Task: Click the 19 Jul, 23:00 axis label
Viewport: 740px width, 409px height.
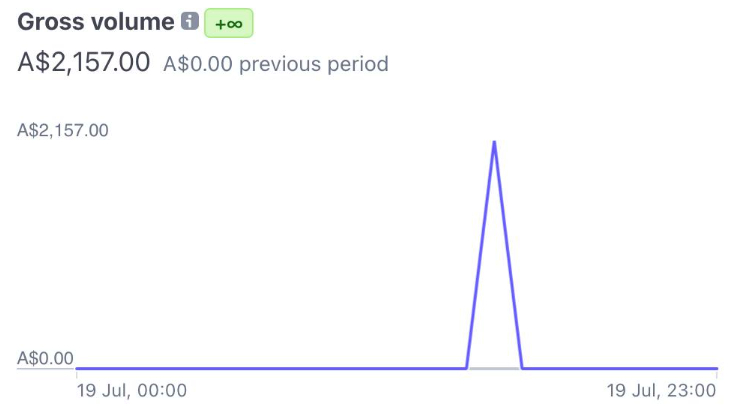Action: click(x=661, y=391)
